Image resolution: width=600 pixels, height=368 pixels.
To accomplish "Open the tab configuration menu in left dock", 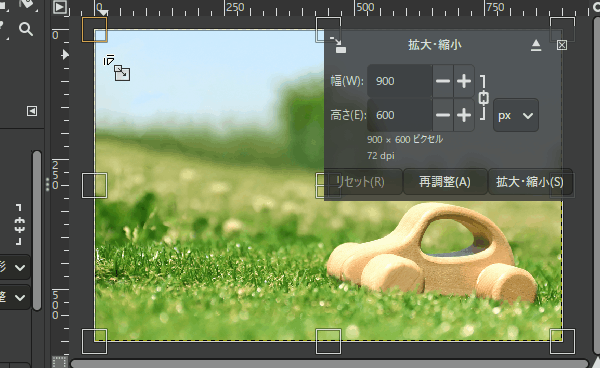I will click(x=32, y=111).
